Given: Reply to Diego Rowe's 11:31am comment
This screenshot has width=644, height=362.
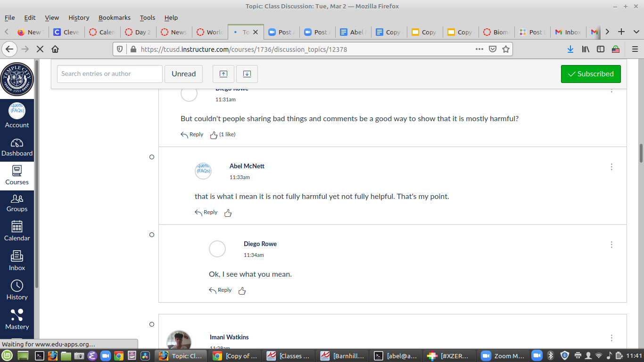Looking at the screenshot, I should 192,134.
